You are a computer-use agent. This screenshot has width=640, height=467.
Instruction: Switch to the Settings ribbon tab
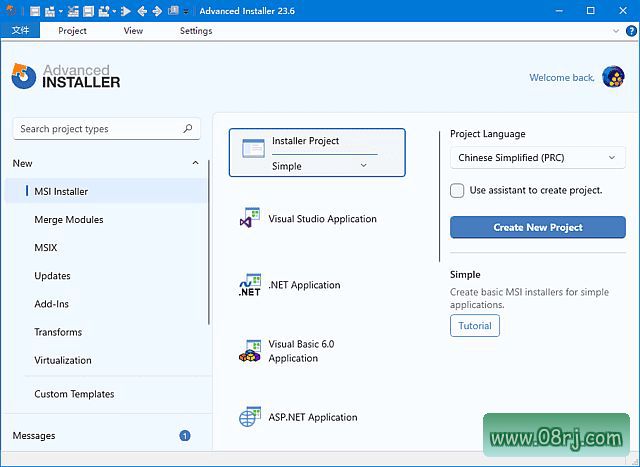pos(196,31)
